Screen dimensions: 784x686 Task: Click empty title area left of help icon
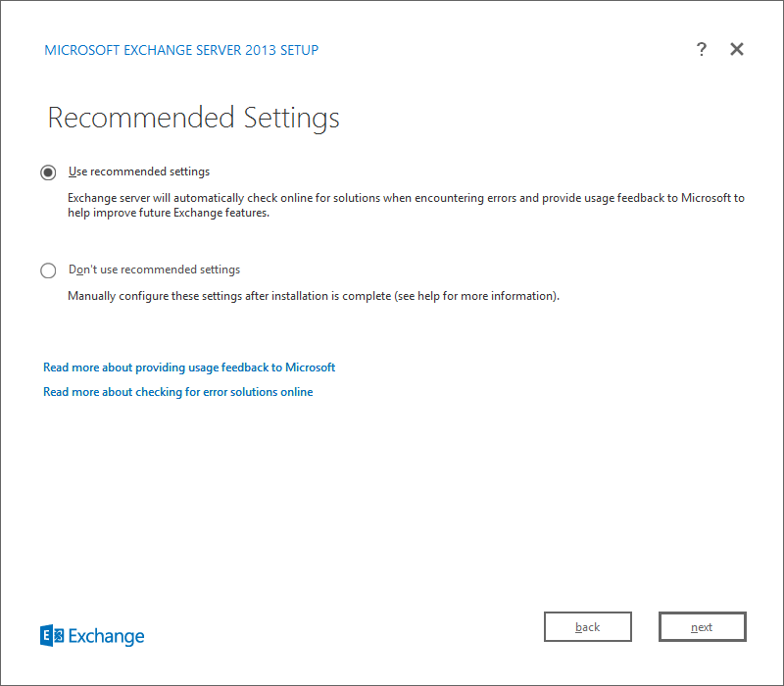point(510,49)
